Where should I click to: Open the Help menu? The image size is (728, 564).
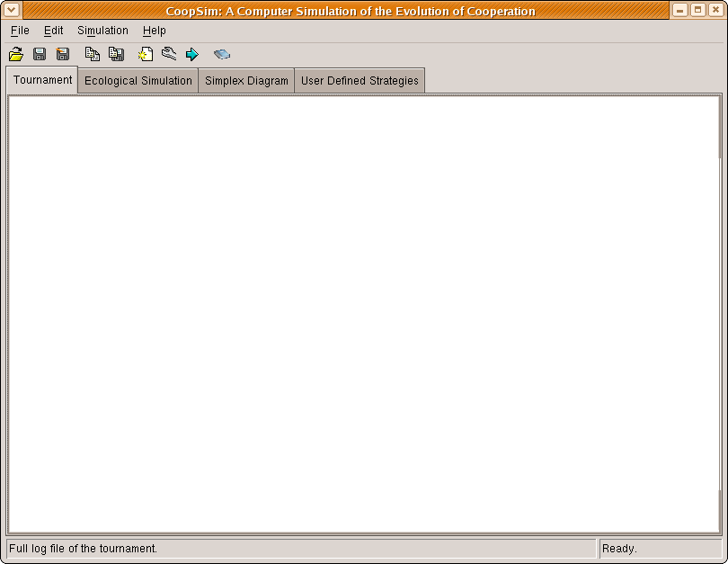tap(154, 31)
